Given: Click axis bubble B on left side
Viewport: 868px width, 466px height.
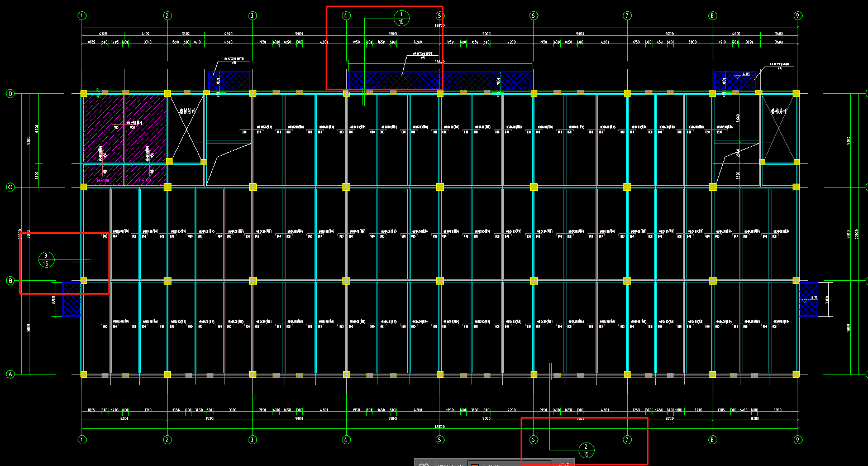Looking at the screenshot, I should (10, 281).
